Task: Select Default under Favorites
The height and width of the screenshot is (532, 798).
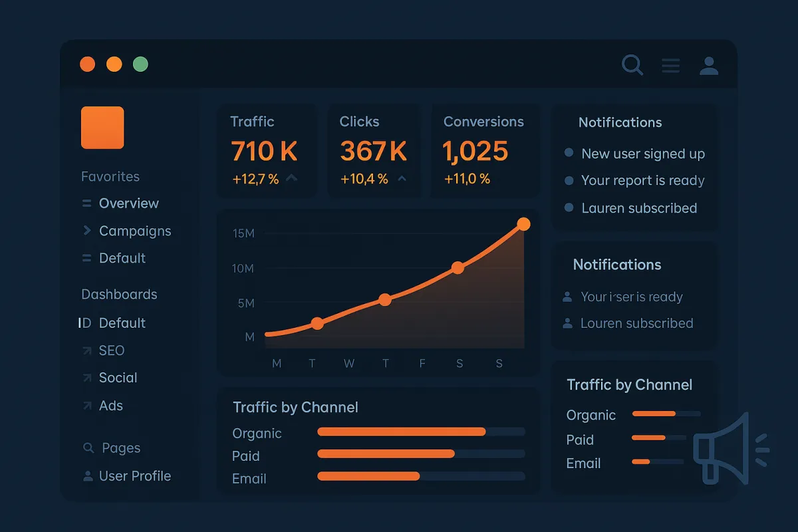Action: tap(122, 258)
